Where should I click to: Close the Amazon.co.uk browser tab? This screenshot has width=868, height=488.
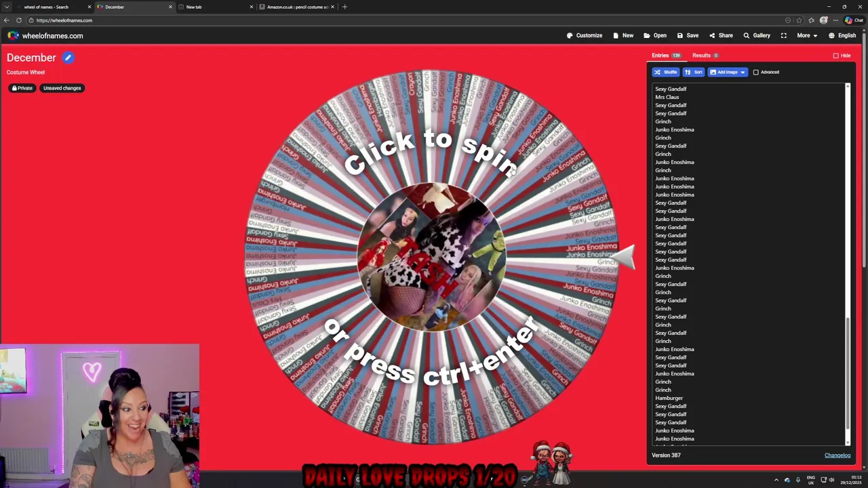332,7
